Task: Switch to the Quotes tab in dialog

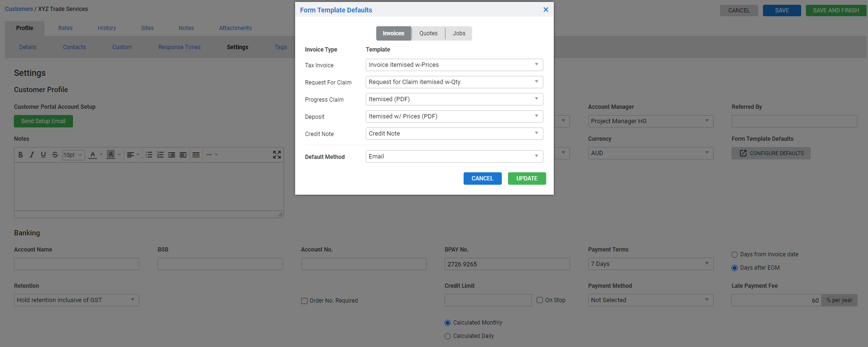Action: 428,33
